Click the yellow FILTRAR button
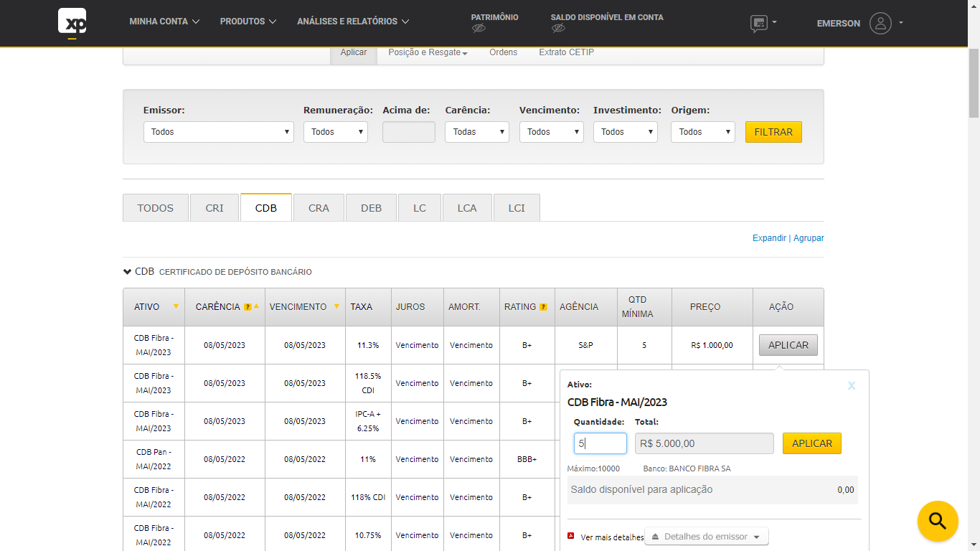The image size is (980, 551). 773,132
